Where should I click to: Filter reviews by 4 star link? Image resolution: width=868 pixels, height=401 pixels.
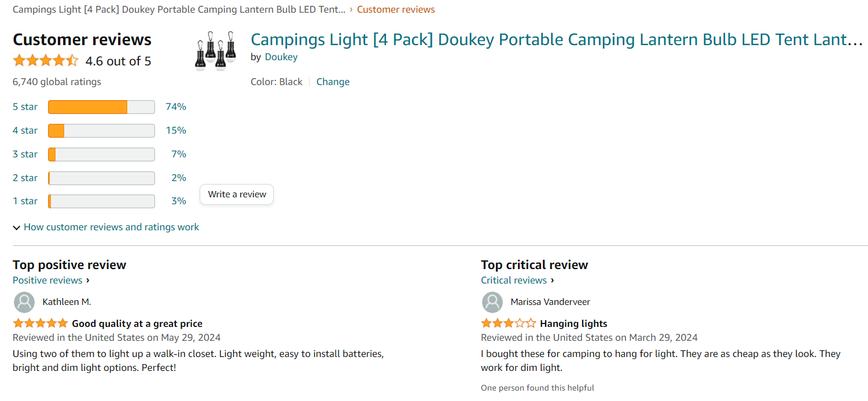[x=25, y=131]
